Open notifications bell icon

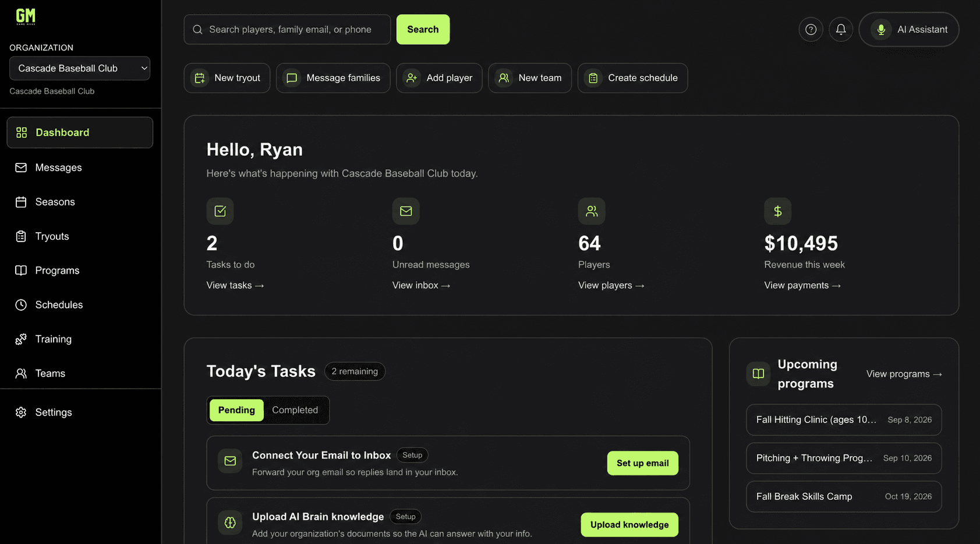pos(841,30)
